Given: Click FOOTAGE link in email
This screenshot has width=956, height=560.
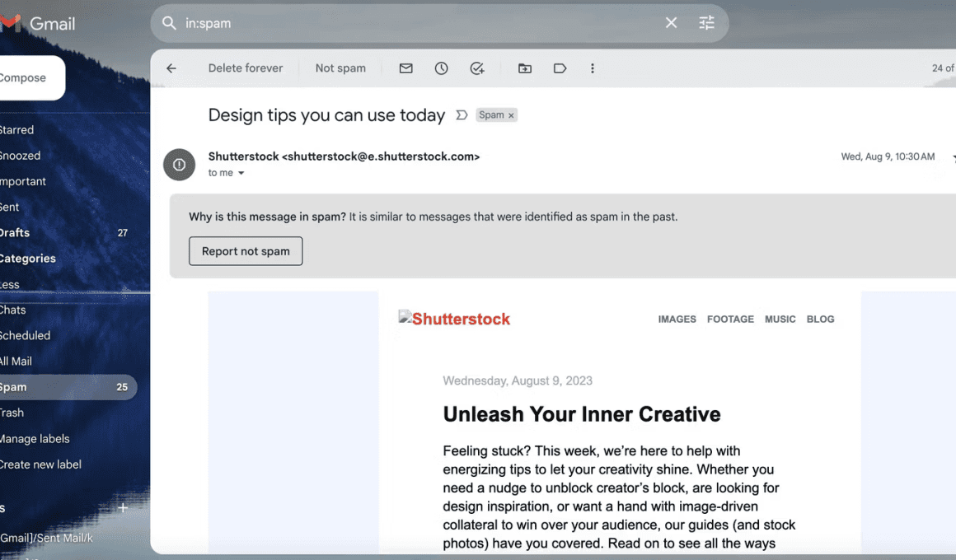Looking at the screenshot, I should (730, 320).
